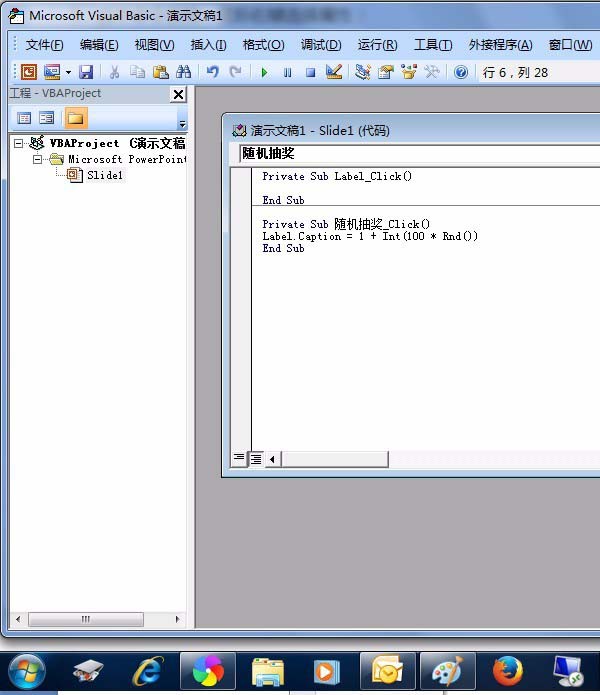Image resolution: width=600 pixels, height=695 pixels.
Task: Collapse the VBAProject tree node
Action: (x=18, y=143)
